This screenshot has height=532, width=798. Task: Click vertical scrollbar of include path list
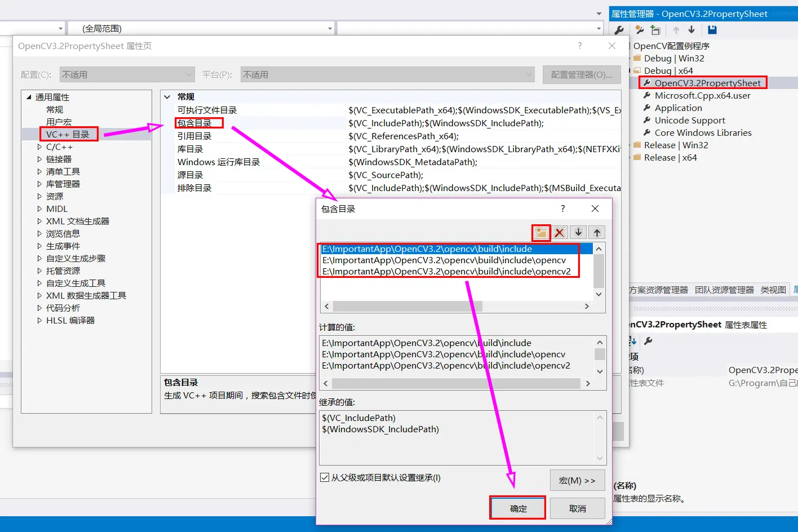pyautogui.click(x=599, y=271)
